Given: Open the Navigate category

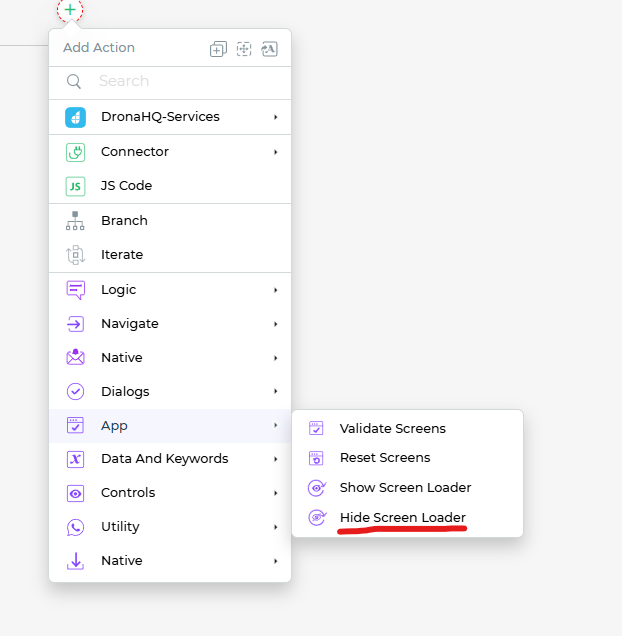Looking at the screenshot, I should [x=170, y=324].
